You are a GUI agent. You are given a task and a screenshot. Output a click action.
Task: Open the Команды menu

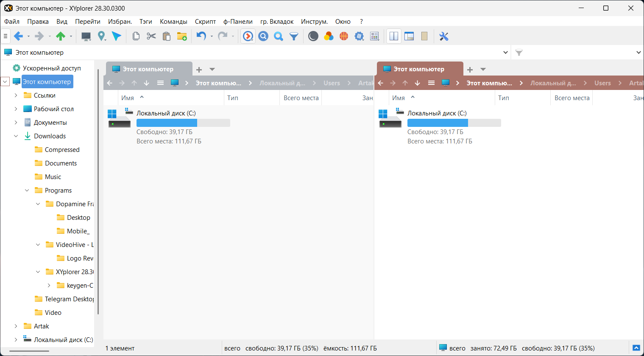(x=173, y=22)
